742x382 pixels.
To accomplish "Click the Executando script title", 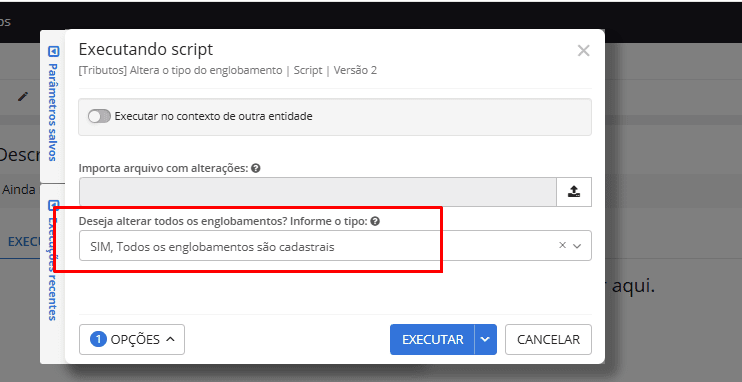I will (x=146, y=49).
